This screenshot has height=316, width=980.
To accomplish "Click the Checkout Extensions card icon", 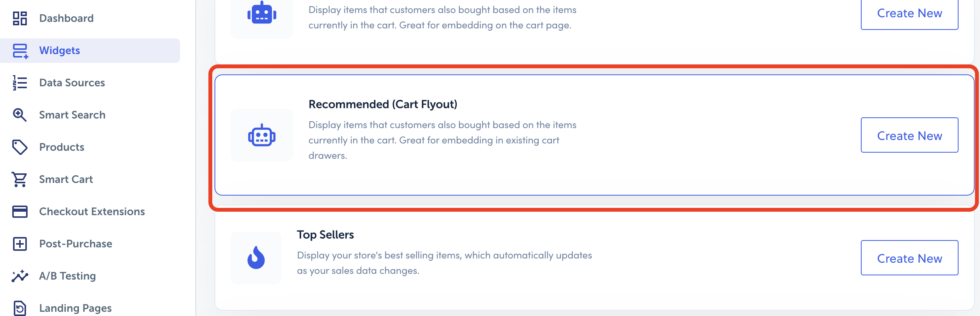I will click(20, 212).
